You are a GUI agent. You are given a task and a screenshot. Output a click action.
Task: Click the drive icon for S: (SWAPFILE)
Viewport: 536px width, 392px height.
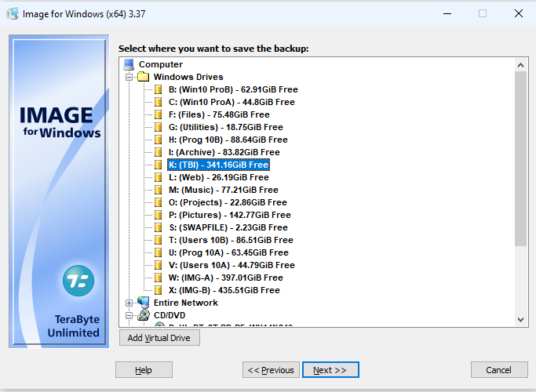coord(158,227)
